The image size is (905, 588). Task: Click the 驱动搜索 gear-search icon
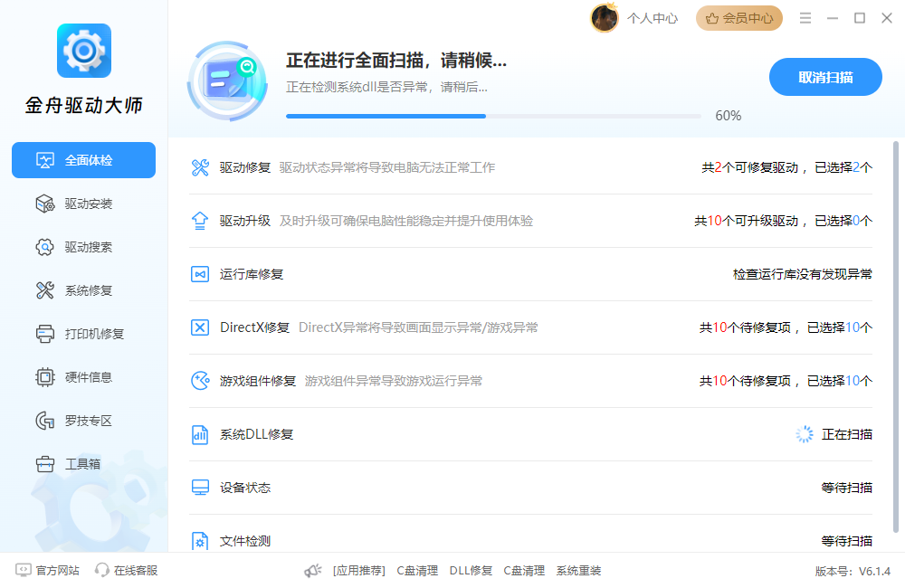[x=45, y=247]
